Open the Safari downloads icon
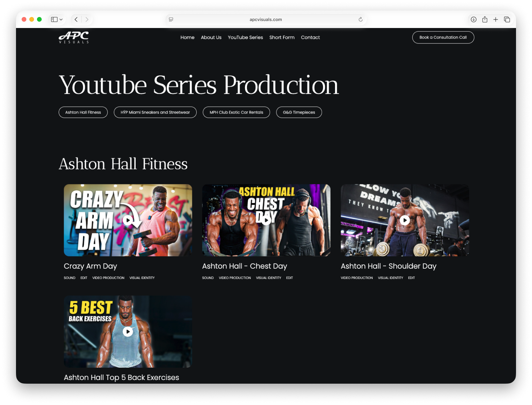This screenshot has width=532, height=405. (473, 19)
